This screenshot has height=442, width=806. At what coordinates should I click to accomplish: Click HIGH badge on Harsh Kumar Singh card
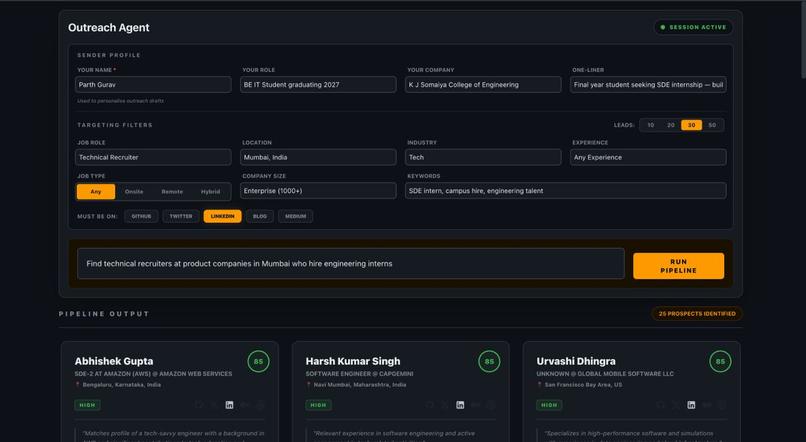pyautogui.click(x=318, y=405)
